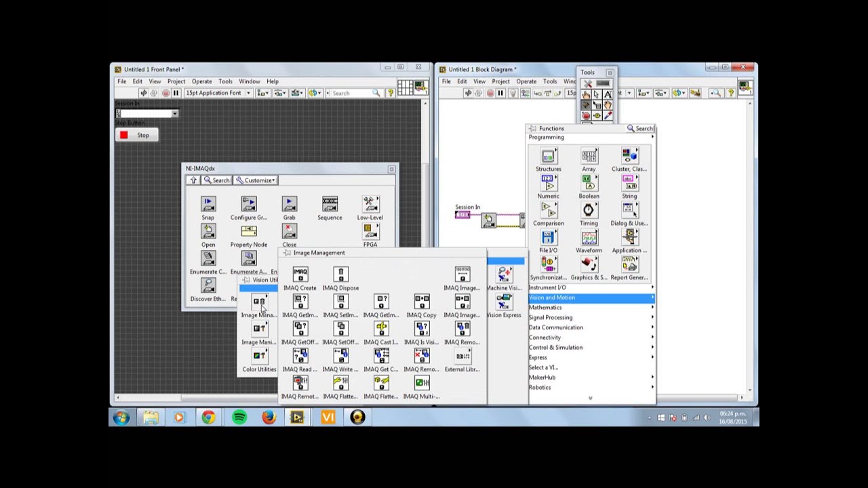868x488 pixels.
Task: Go up one level in NI-IMAQdx palette
Action: coord(193,180)
